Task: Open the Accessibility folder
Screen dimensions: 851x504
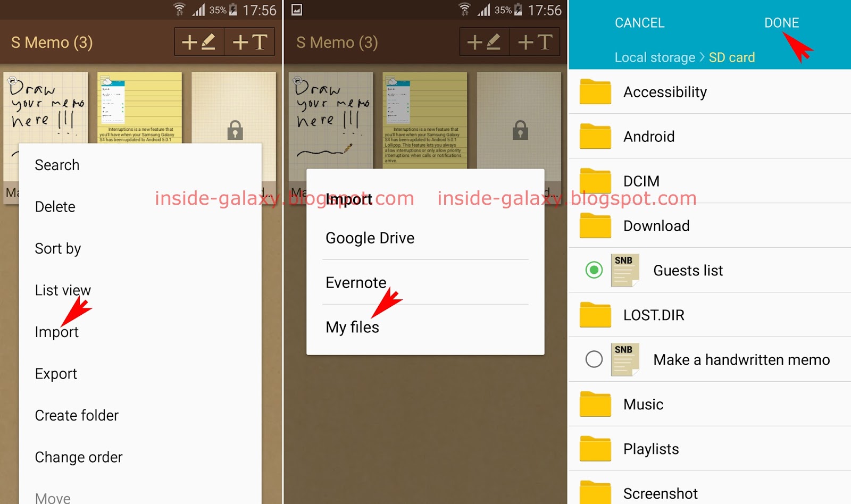Action: [x=710, y=92]
